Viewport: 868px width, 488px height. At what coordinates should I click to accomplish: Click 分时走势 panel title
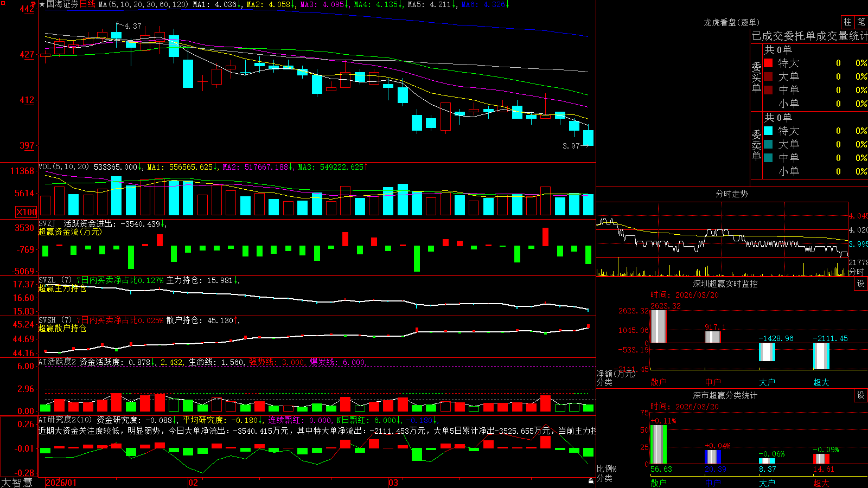(731, 194)
